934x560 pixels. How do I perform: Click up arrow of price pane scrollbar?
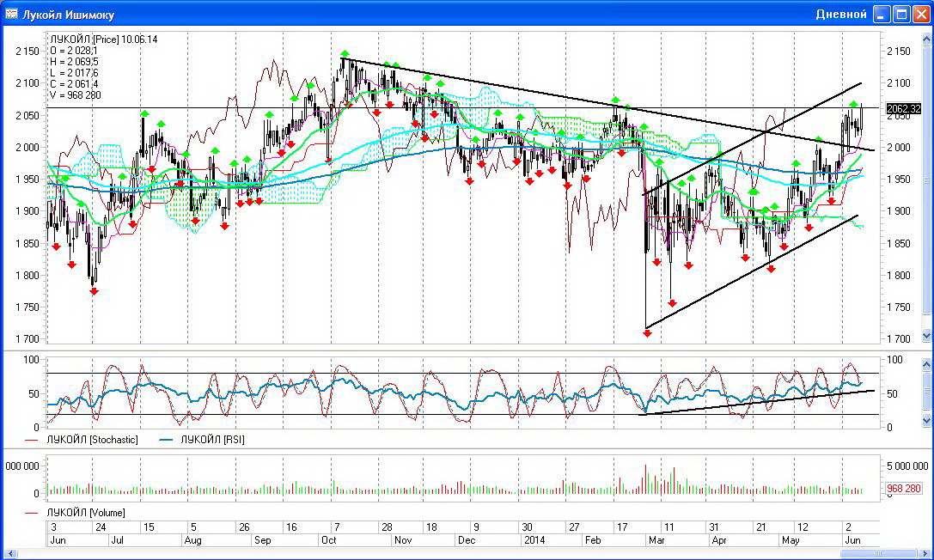click(927, 40)
